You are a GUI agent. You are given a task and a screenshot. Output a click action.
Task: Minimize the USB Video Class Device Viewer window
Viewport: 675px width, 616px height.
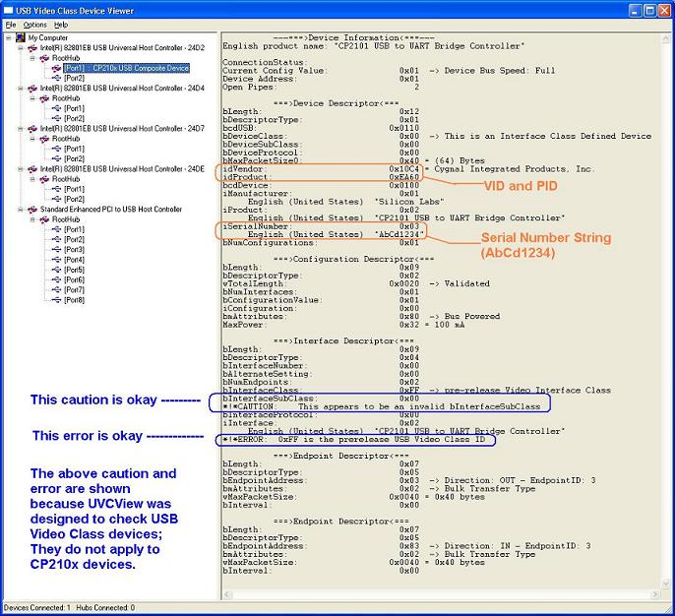[x=636, y=10]
